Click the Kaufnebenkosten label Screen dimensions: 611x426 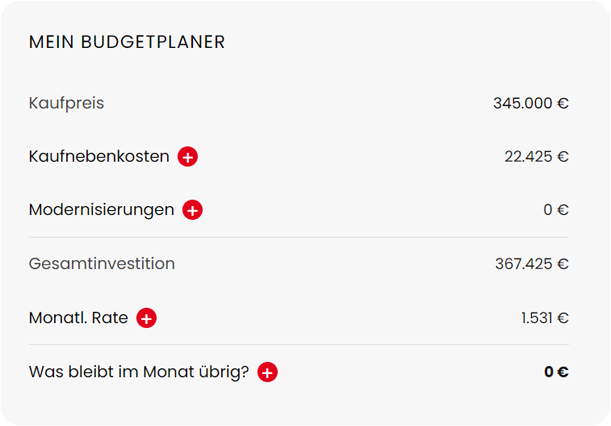click(99, 157)
